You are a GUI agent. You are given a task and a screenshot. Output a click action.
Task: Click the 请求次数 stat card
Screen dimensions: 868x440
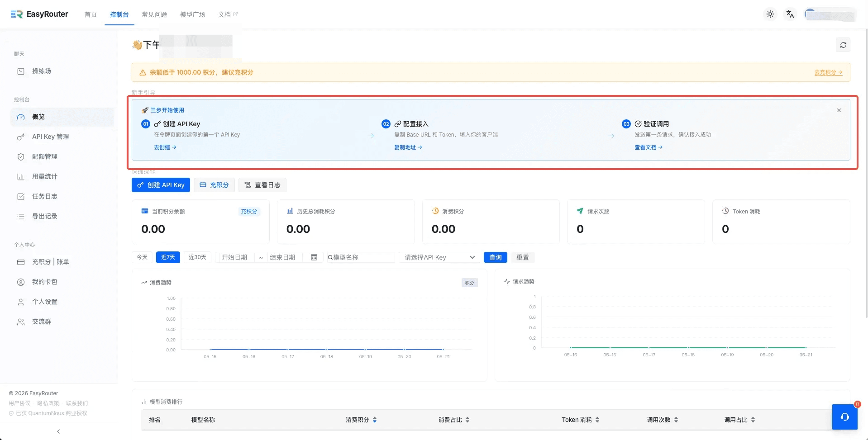click(x=636, y=222)
